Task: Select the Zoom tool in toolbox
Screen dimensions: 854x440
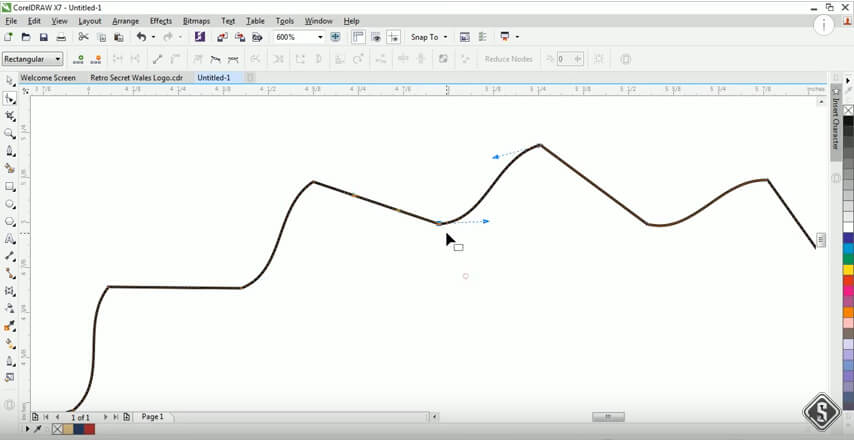Action: [10, 133]
